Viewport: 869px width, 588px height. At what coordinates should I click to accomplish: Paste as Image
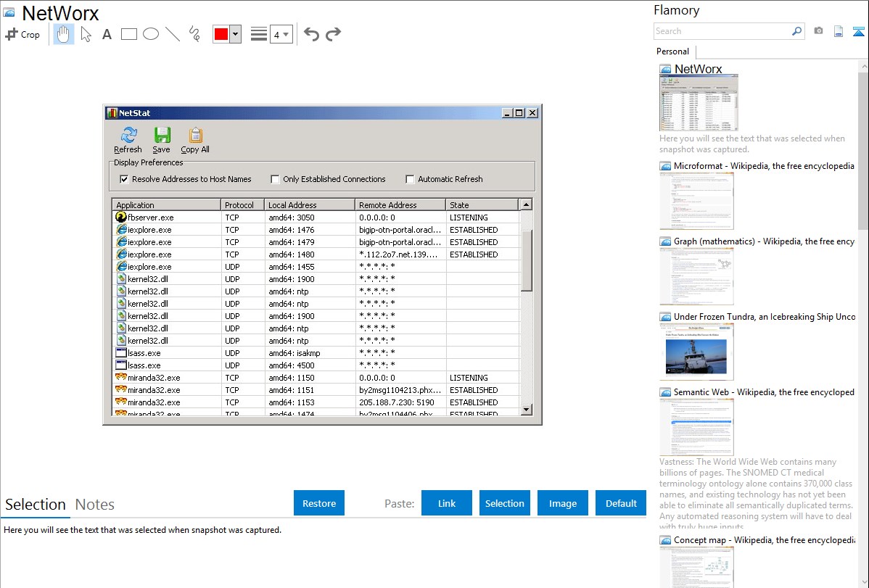coord(562,502)
